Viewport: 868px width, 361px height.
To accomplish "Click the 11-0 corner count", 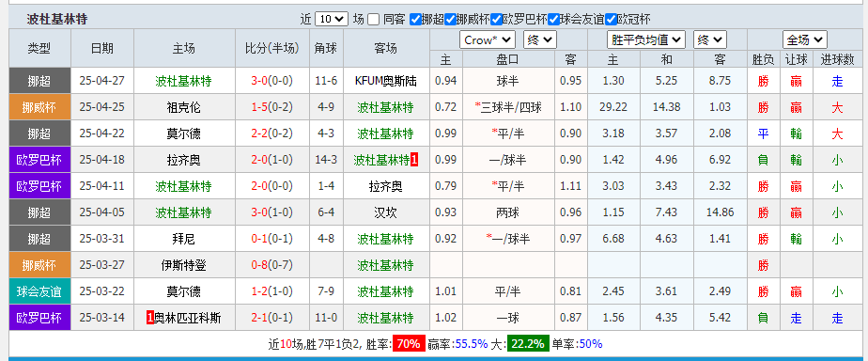I will click(x=326, y=318).
